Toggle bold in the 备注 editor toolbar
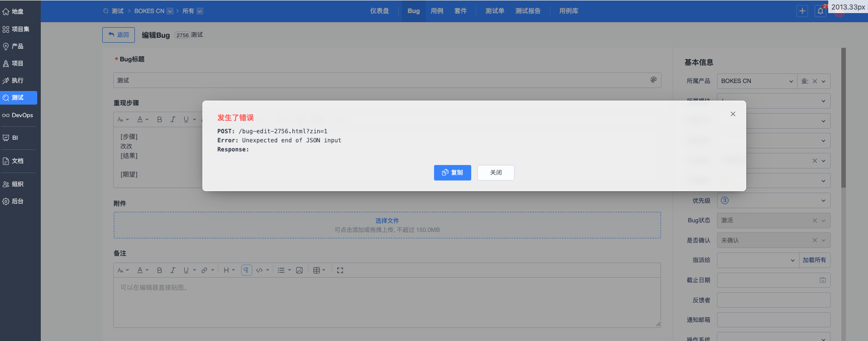This screenshot has width=868, height=341. pos(159,270)
